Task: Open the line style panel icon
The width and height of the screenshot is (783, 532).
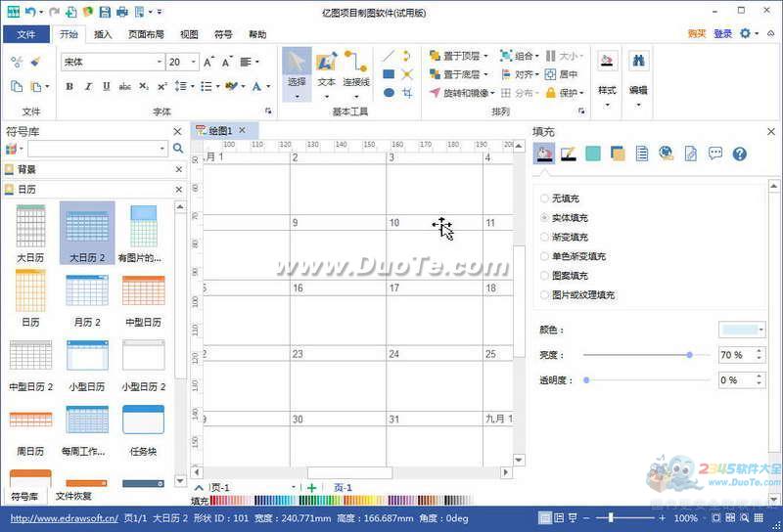Action: pos(568,154)
